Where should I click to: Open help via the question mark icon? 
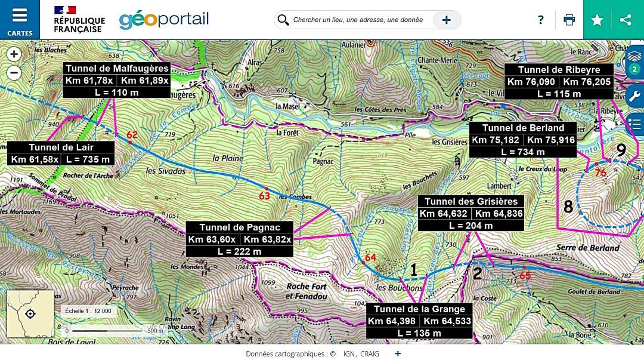pyautogui.click(x=540, y=20)
